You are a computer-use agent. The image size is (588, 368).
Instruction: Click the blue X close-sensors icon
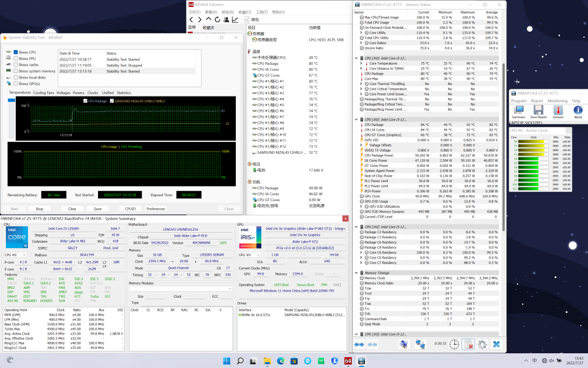(x=496, y=344)
